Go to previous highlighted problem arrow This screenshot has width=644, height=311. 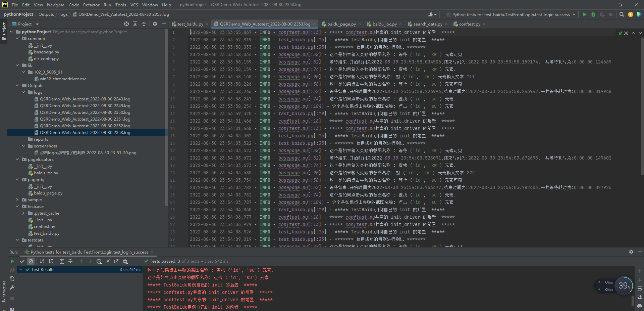(x=633, y=33)
